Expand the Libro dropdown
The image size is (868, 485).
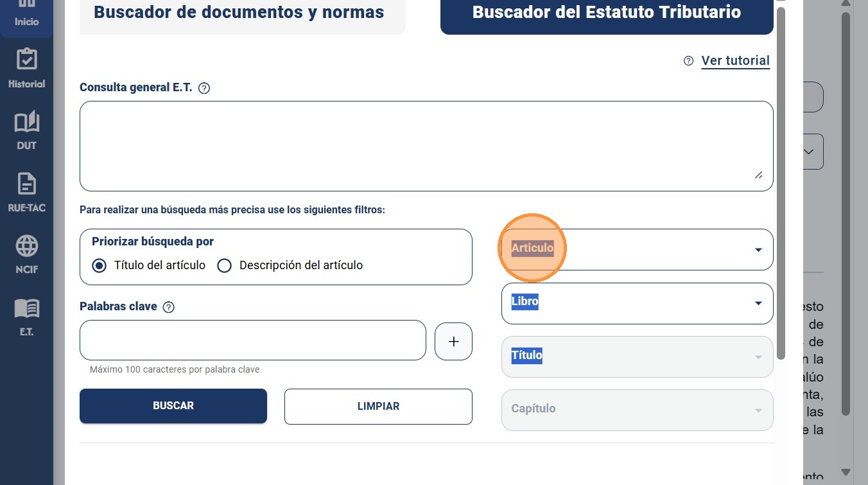coord(637,303)
